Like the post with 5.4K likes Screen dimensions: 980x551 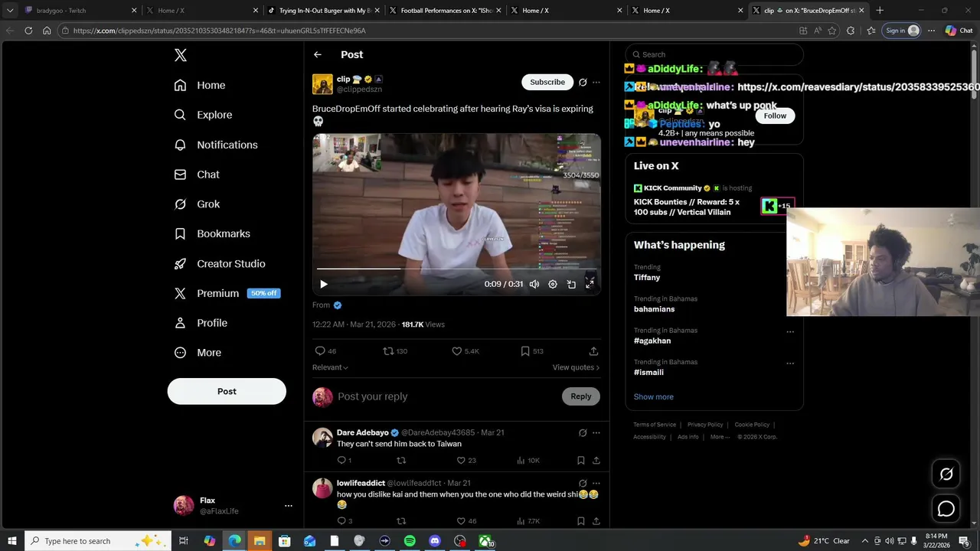click(465, 351)
